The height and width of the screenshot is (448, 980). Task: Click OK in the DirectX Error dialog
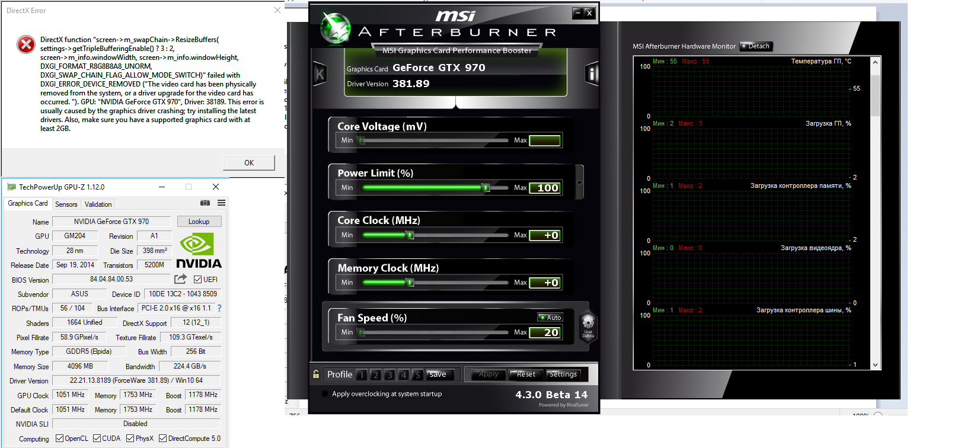coord(249,163)
